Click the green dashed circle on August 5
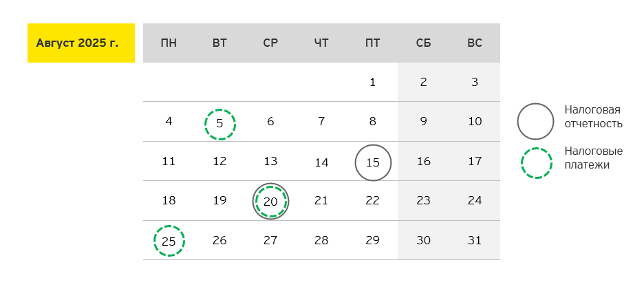Image resolution: width=644 pixels, height=289 pixels. tap(220, 124)
